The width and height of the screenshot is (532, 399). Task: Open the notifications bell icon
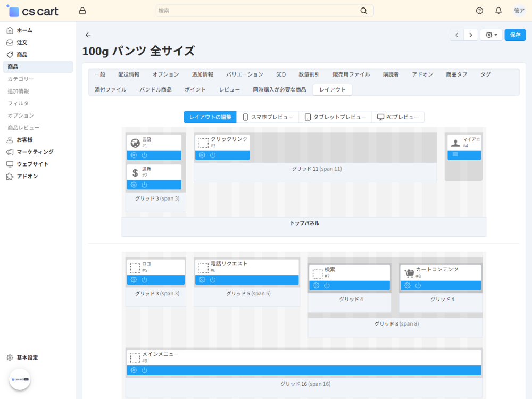pyautogui.click(x=498, y=11)
